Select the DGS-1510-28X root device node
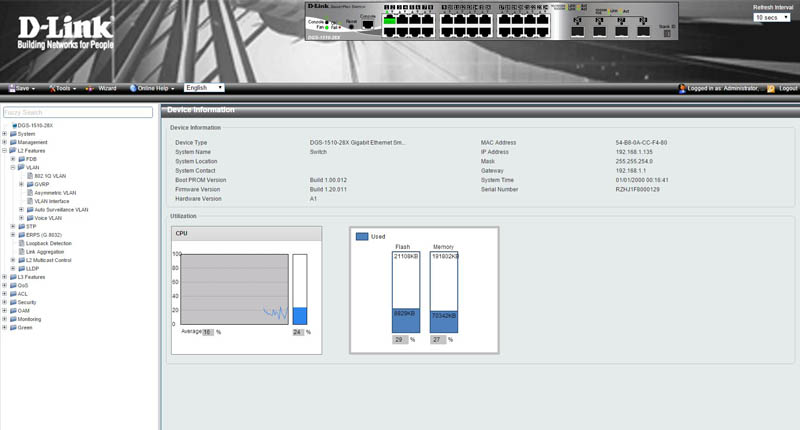The image size is (800, 430). [x=34, y=125]
